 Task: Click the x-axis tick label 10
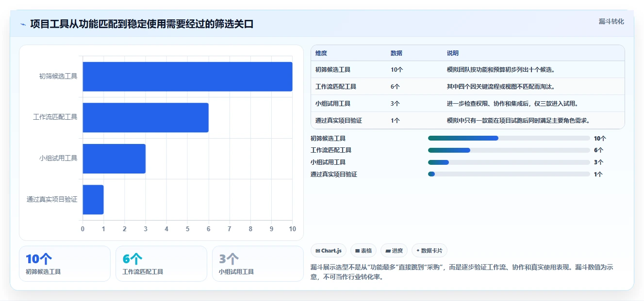[x=292, y=229]
